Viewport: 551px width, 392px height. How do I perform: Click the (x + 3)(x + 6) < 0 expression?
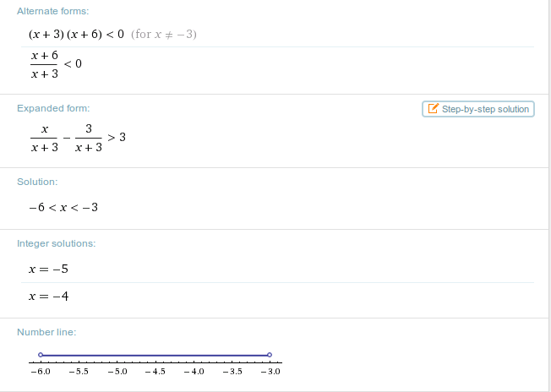(76, 34)
